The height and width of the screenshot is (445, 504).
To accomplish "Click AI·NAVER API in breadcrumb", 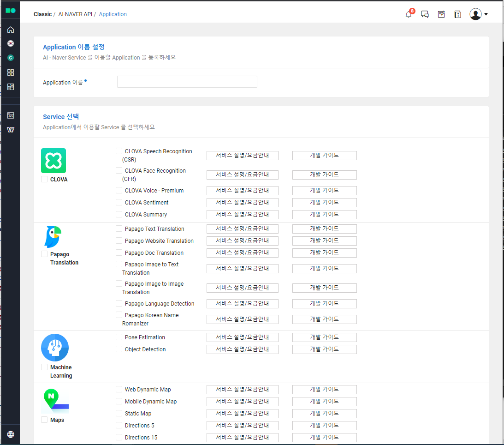I will pyautogui.click(x=75, y=14).
